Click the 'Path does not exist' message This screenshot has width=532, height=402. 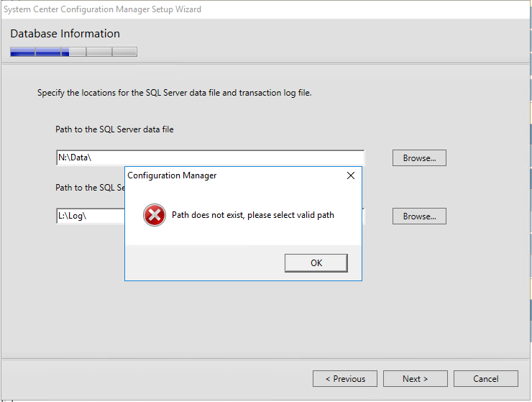coord(253,215)
